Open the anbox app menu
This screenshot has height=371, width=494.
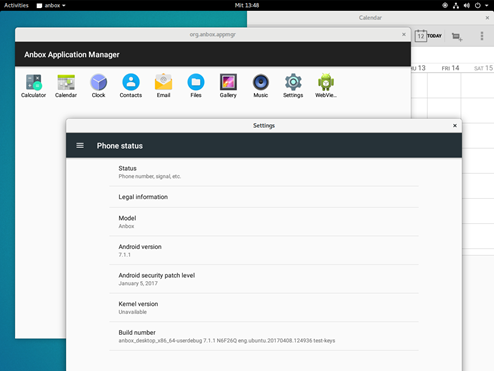point(51,5)
